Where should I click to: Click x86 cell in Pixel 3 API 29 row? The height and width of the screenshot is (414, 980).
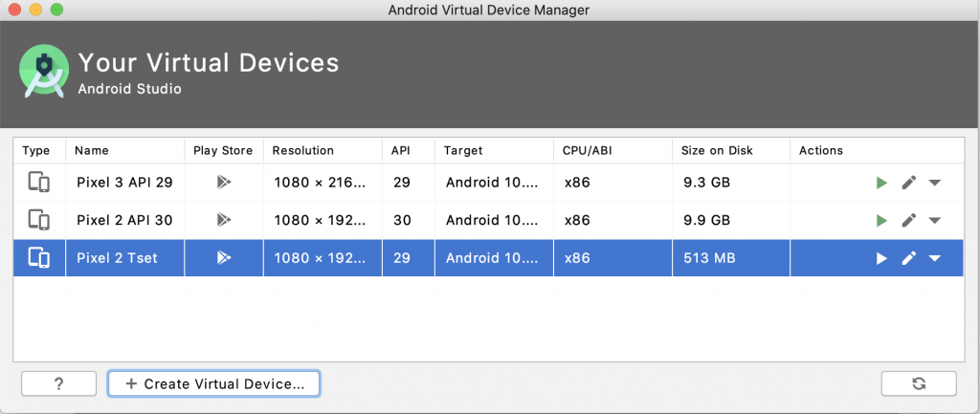click(x=613, y=183)
